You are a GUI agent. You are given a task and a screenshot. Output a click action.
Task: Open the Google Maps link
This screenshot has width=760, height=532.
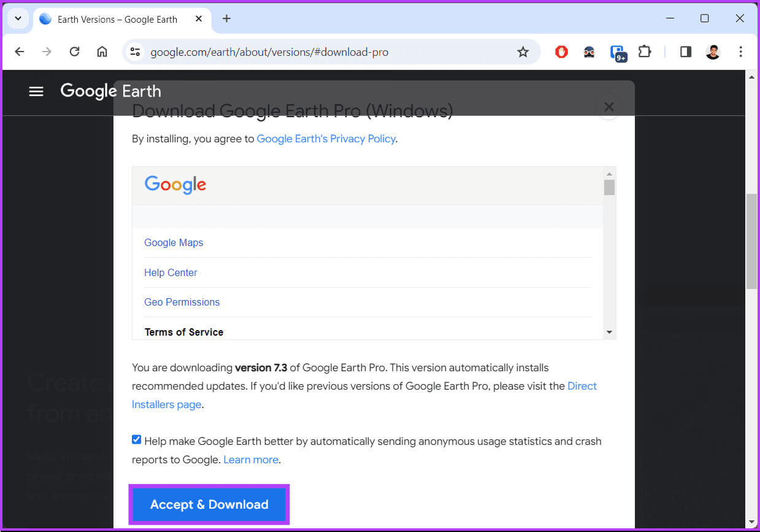[x=174, y=242]
